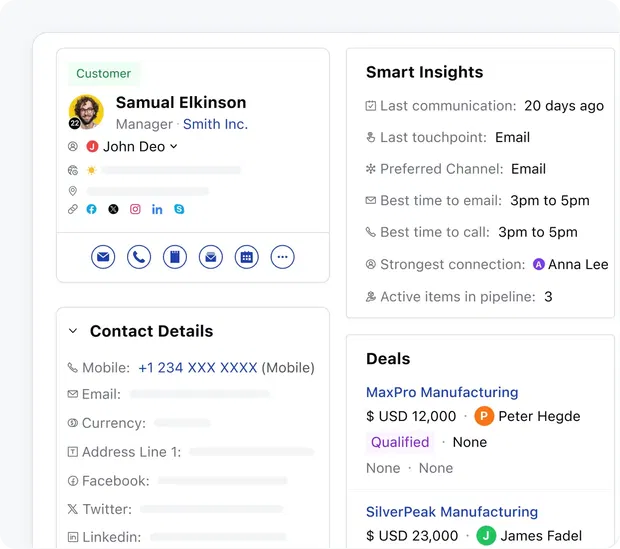Open Samual's X social icon
Screen dimensions: 620x549
(113, 209)
